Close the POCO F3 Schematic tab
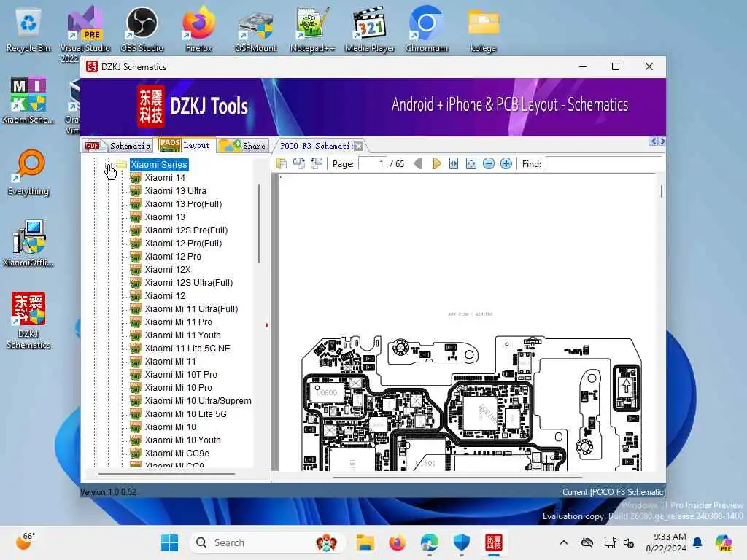Image resolution: width=747 pixels, height=560 pixels. click(359, 146)
